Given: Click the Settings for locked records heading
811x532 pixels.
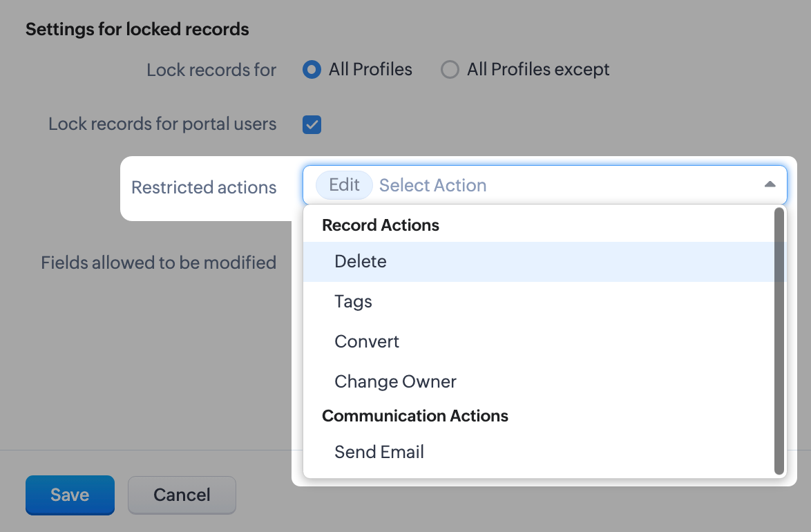Looking at the screenshot, I should click(137, 30).
